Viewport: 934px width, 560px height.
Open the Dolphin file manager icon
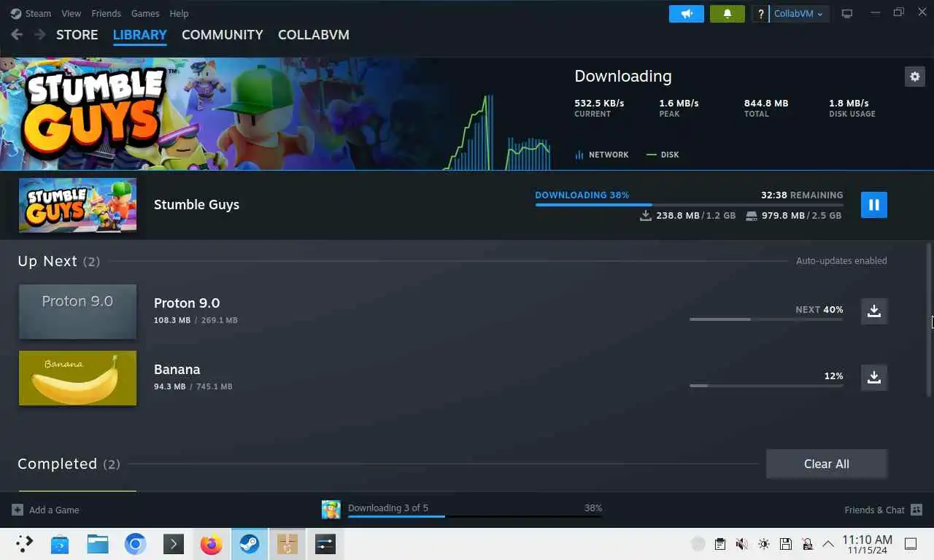98,544
